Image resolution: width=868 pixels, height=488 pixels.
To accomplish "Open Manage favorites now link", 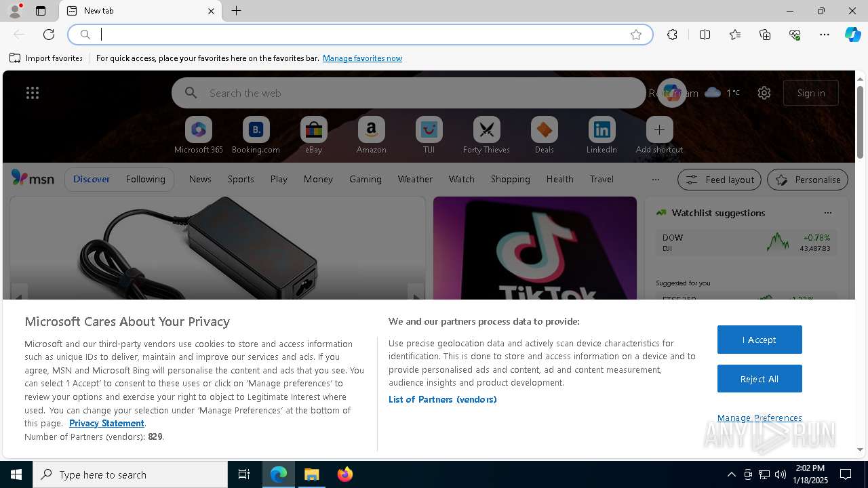I will (x=362, y=58).
